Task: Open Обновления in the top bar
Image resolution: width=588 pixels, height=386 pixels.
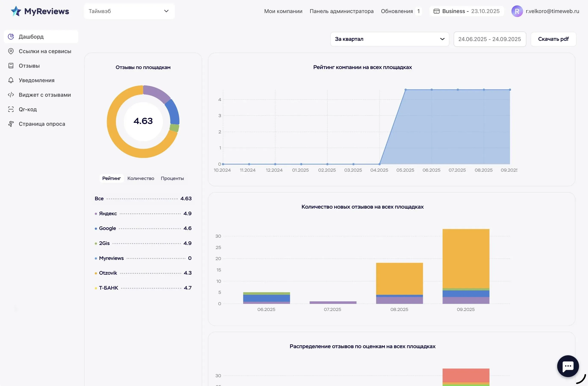Action: [x=397, y=11]
